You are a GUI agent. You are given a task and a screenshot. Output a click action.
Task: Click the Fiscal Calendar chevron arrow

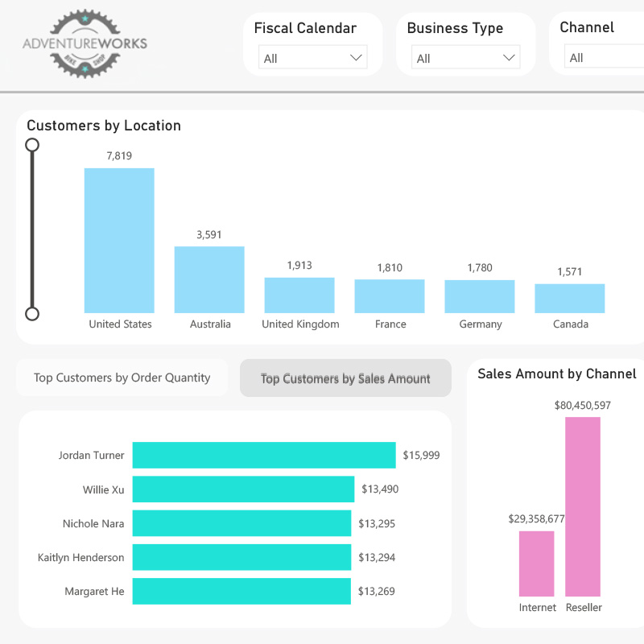[x=357, y=58]
